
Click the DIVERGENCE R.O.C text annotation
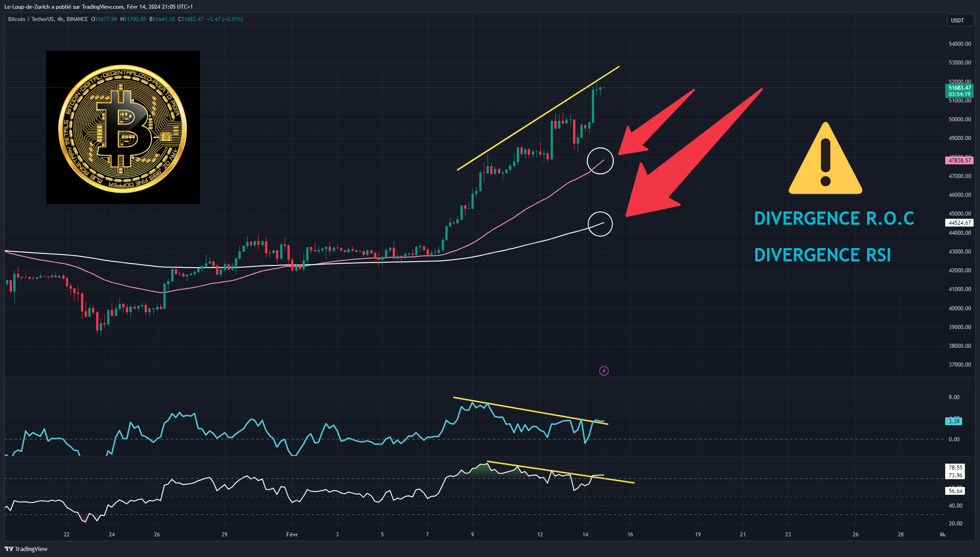point(834,218)
